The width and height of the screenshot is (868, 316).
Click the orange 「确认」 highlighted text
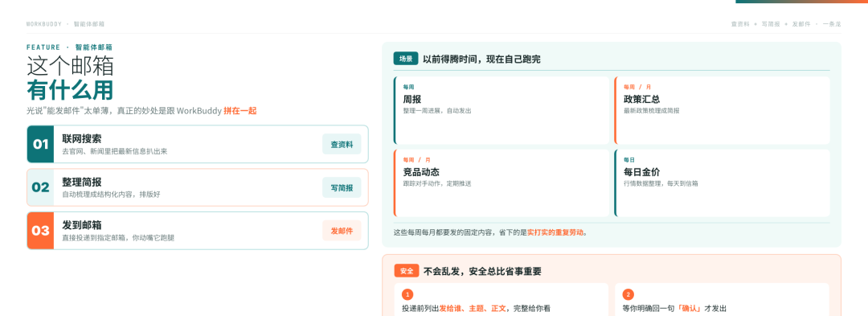[690, 308]
